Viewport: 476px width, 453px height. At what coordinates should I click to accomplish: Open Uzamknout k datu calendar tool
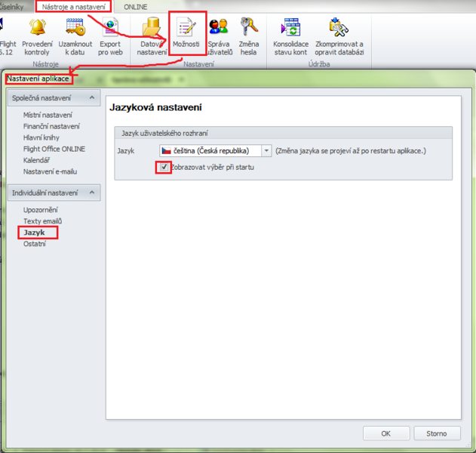point(75,29)
